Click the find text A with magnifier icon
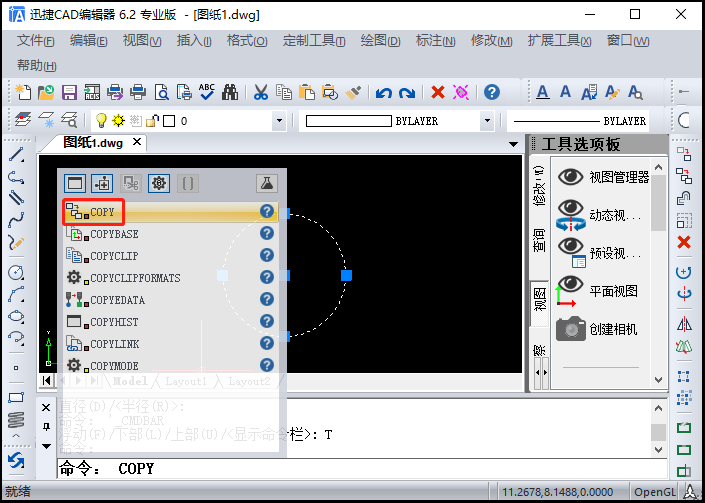This screenshot has height=503, width=705. [635, 92]
